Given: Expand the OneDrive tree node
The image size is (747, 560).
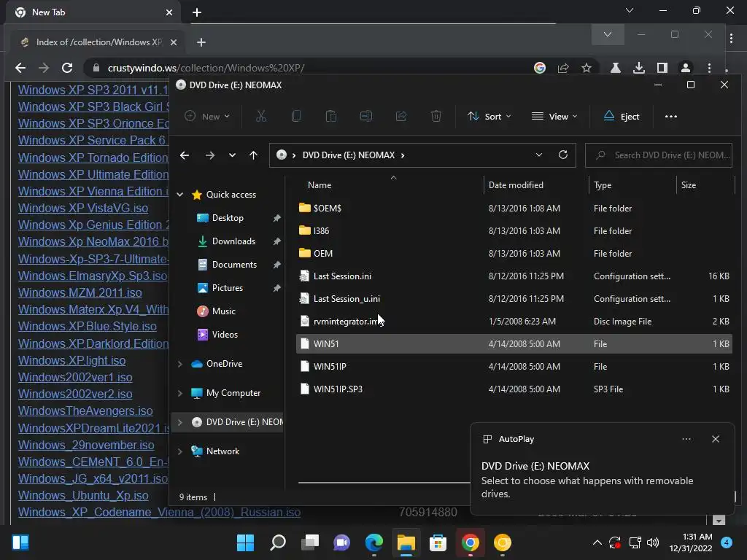Looking at the screenshot, I should (179, 364).
